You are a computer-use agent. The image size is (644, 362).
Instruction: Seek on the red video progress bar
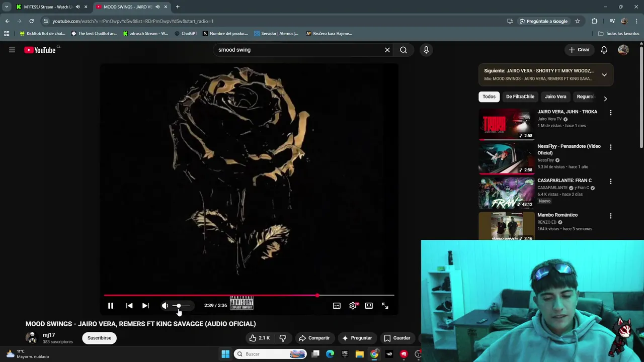[249, 296]
